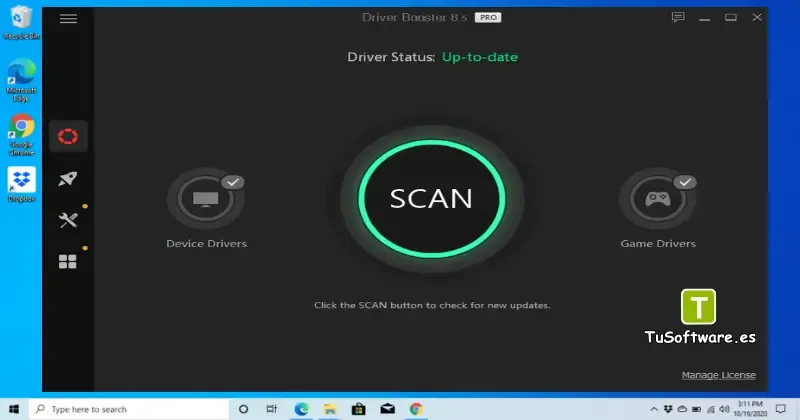Click the Game Drivers label
Image resolution: width=800 pixels, height=420 pixels.
[658, 243]
